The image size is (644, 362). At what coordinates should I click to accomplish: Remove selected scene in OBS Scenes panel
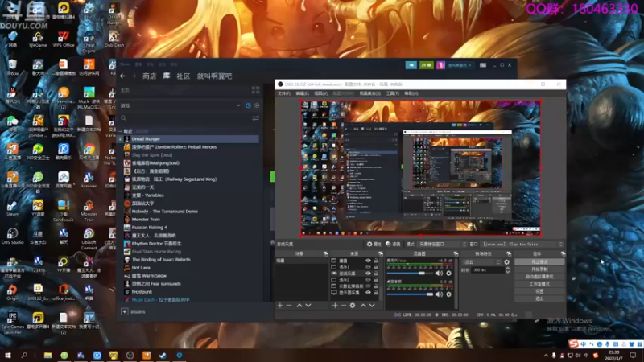[289, 306]
